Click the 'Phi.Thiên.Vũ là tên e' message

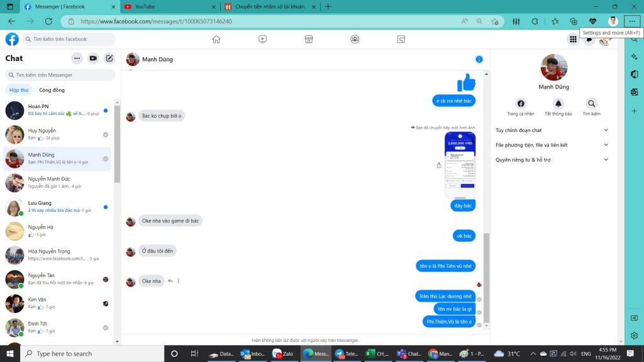pyautogui.click(x=449, y=321)
